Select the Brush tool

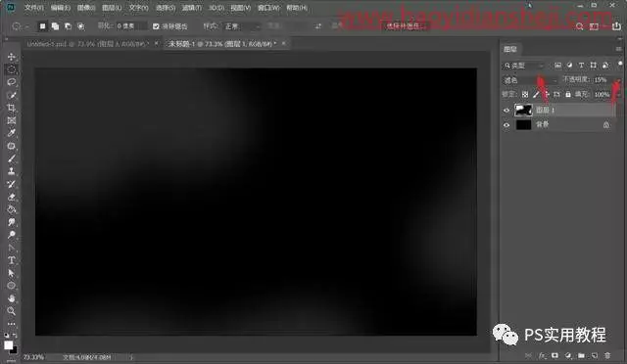[11, 159]
